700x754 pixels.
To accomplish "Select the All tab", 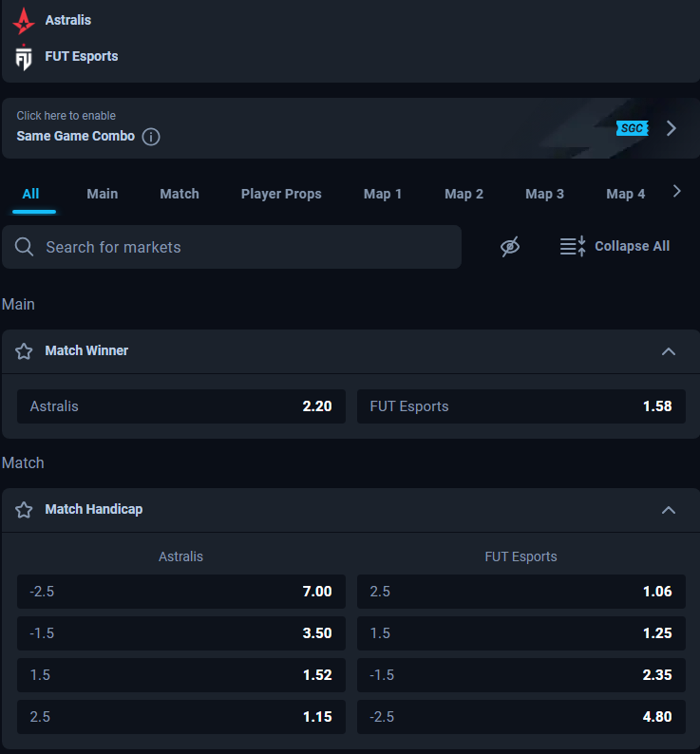I will tap(30, 194).
